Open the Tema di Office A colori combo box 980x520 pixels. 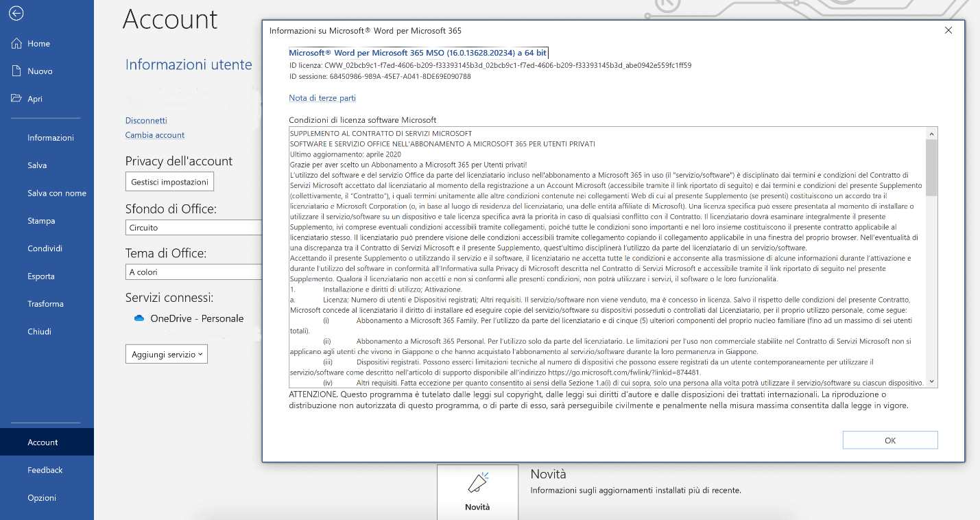194,272
